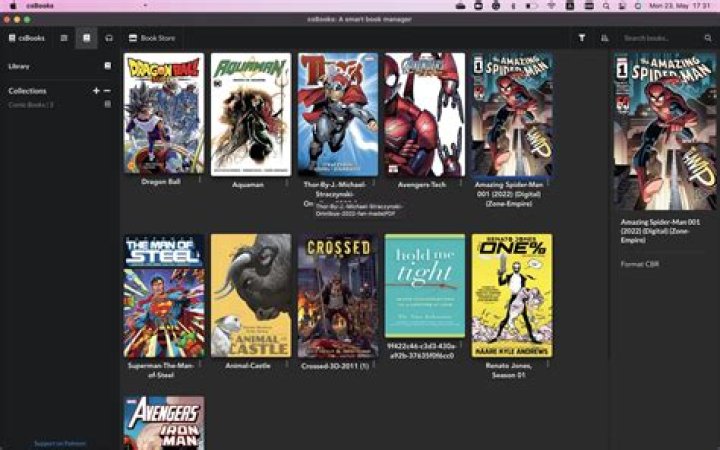This screenshot has width=720, height=450.
Task: Open the audiobooks headphone view
Action: tap(109, 38)
